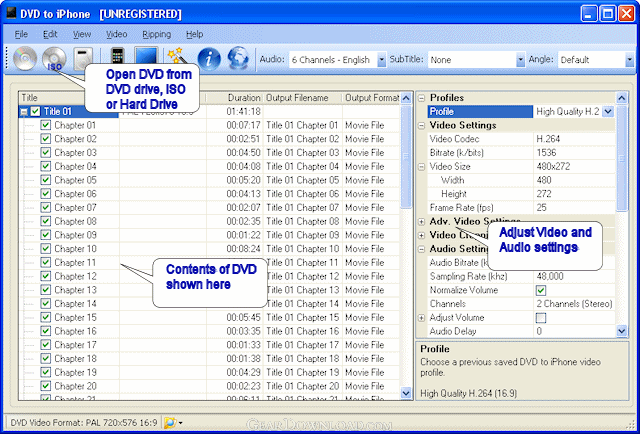Expand the Adv. Video Settings section

coord(422,221)
